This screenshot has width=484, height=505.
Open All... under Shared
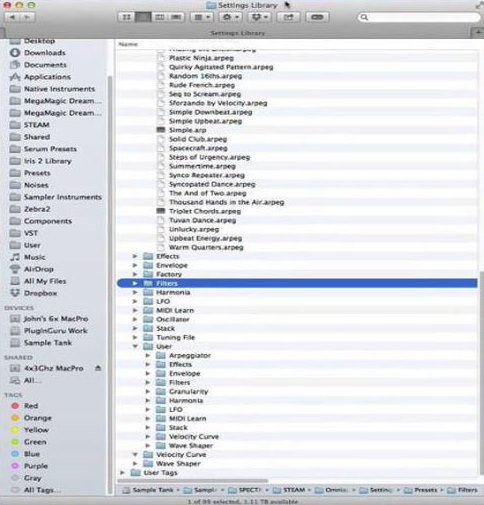pyautogui.click(x=33, y=380)
